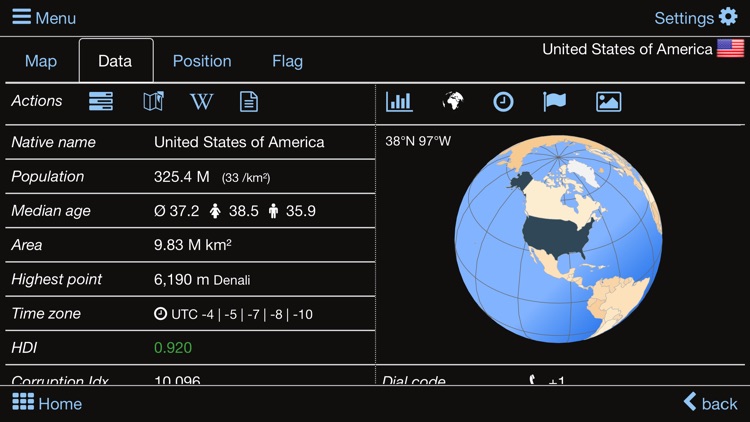
Task: Click the Settings label
Action: (684, 18)
